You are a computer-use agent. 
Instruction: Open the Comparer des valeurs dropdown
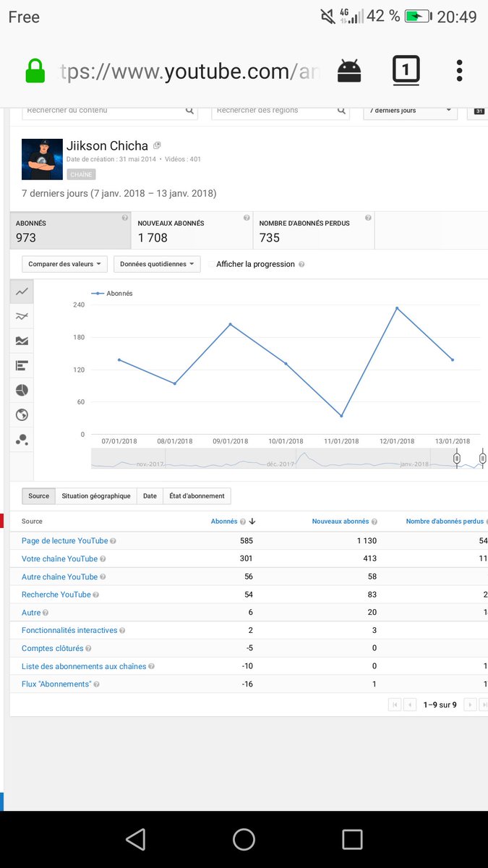[x=65, y=264]
